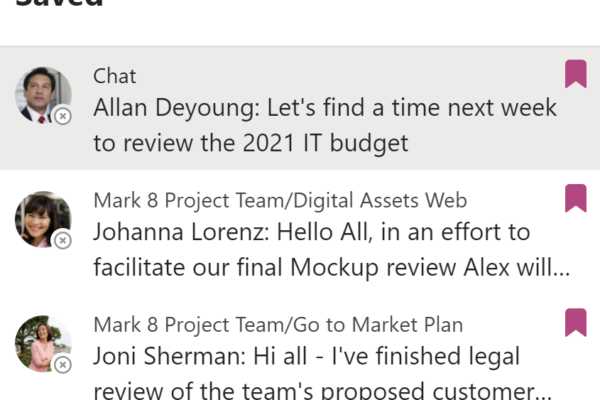Image resolution: width=600 pixels, height=400 pixels.
Task: Open Mark 8 Project Team/Digital Assets Web
Action: point(280,200)
